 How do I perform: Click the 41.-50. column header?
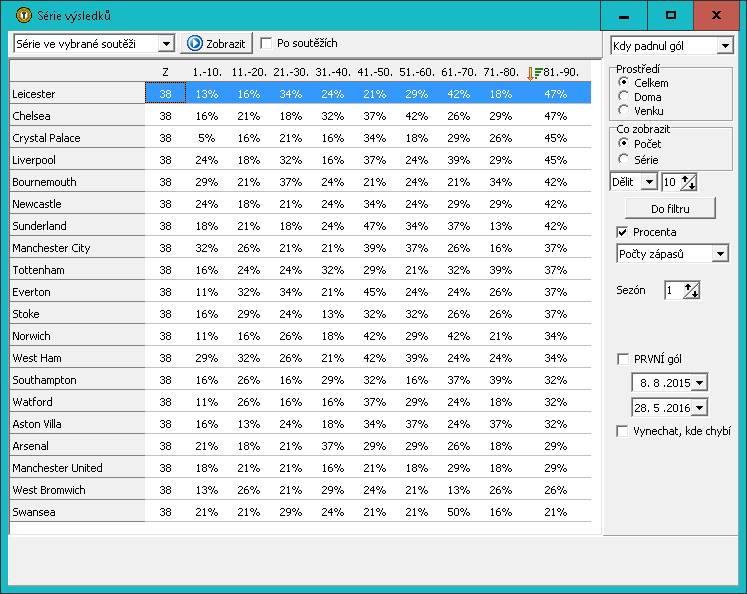coord(374,72)
